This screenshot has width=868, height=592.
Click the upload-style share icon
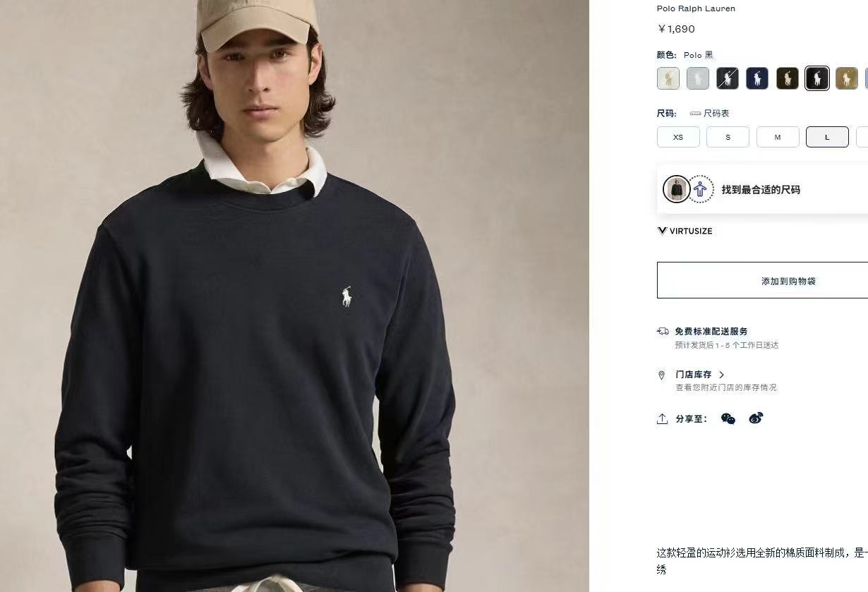662,419
